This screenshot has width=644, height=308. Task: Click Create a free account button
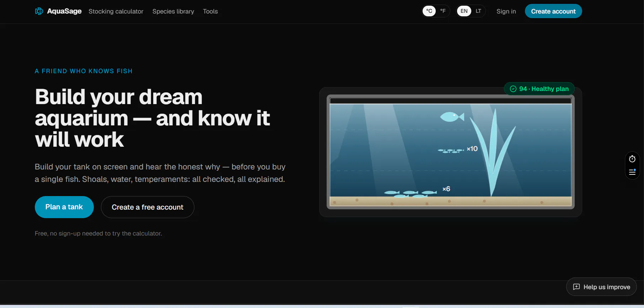(x=147, y=207)
